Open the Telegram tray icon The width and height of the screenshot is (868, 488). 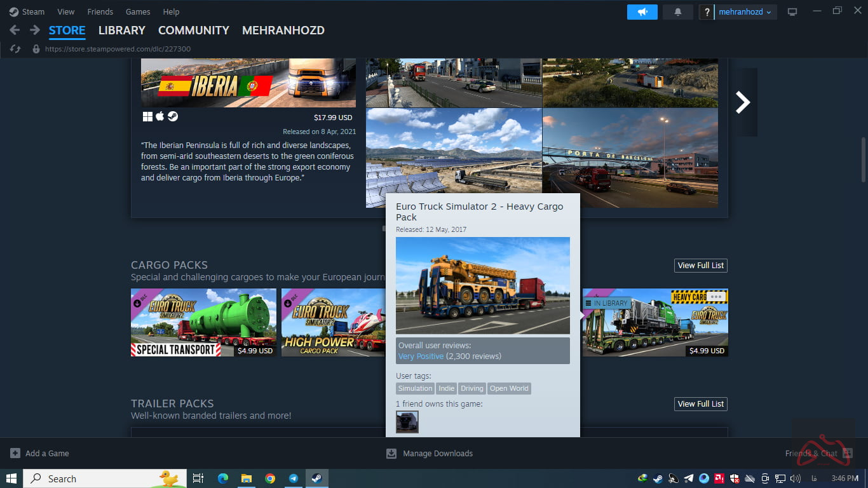point(688,478)
